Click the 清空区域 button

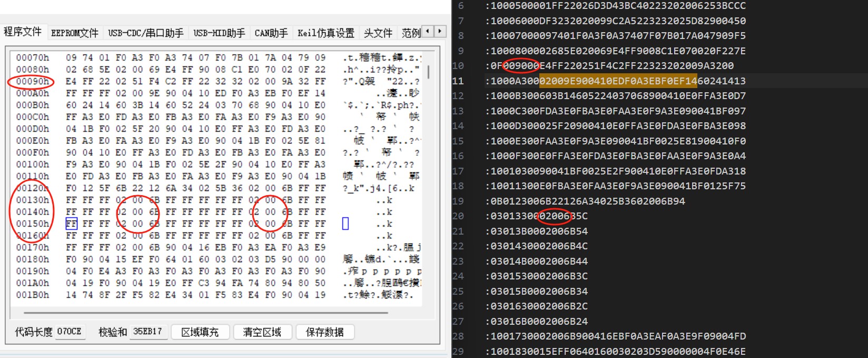click(x=262, y=332)
